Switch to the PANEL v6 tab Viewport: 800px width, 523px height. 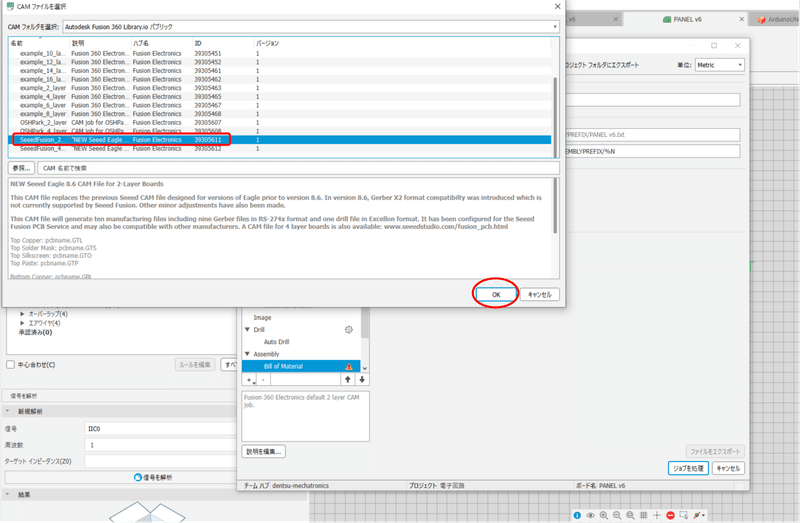[x=687, y=19]
